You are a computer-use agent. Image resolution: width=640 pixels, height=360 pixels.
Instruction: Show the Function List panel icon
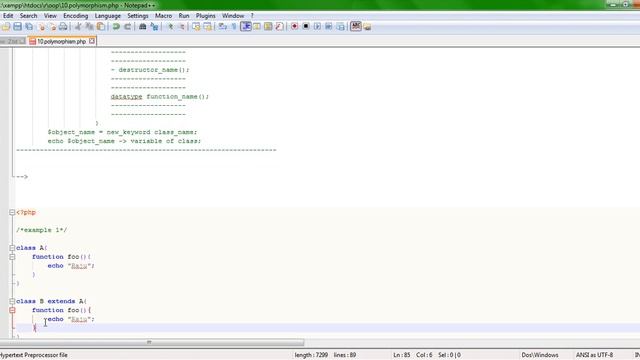(279, 27)
